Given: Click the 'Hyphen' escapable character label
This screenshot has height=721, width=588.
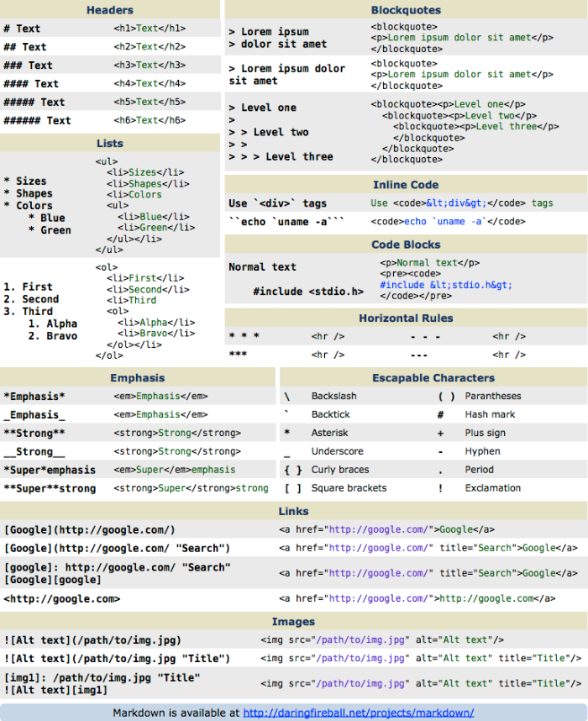Looking at the screenshot, I should click(x=482, y=451).
